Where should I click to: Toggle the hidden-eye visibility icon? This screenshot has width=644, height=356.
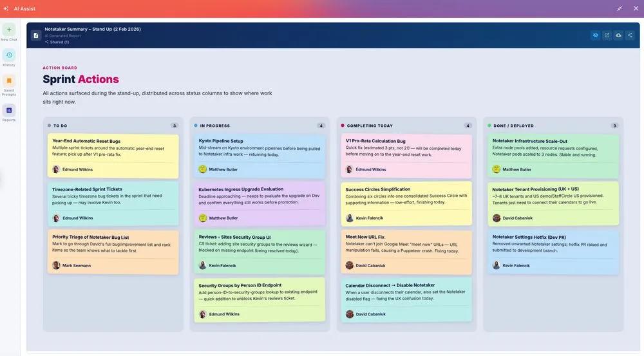click(595, 35)
